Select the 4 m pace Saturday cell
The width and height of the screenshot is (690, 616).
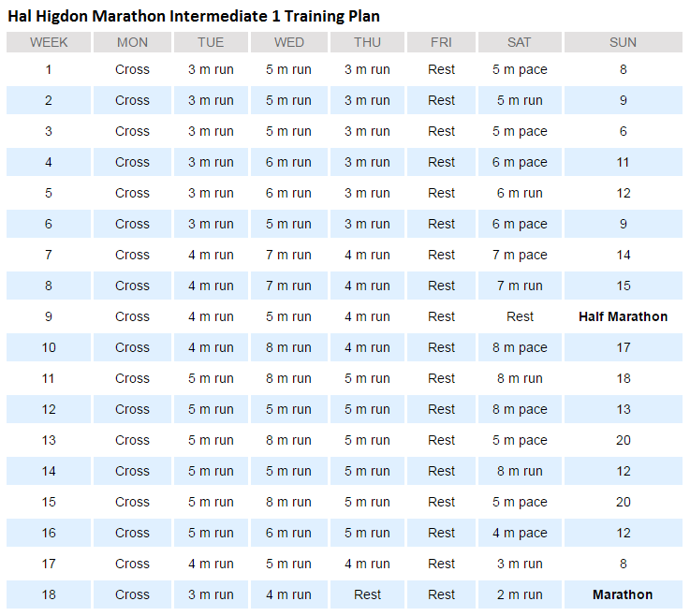[x=520, y=533]
